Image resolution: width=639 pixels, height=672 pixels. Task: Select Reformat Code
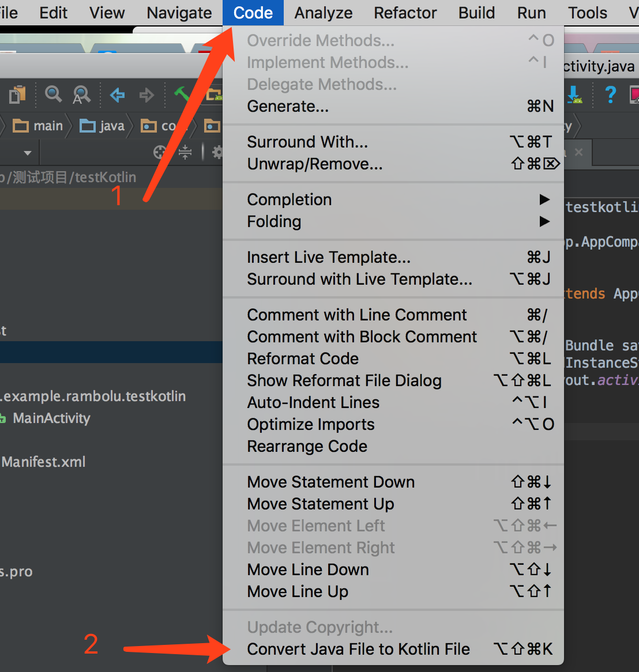[x=393, y=358]
